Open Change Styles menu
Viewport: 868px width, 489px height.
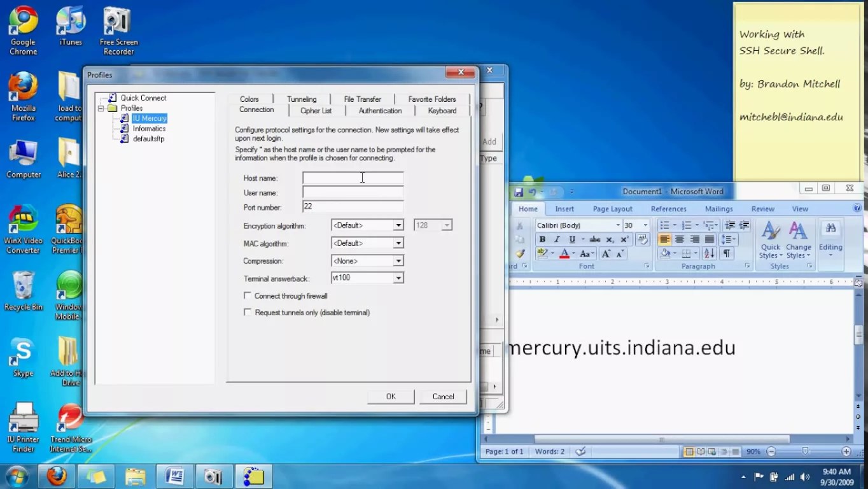coord(798,241)
